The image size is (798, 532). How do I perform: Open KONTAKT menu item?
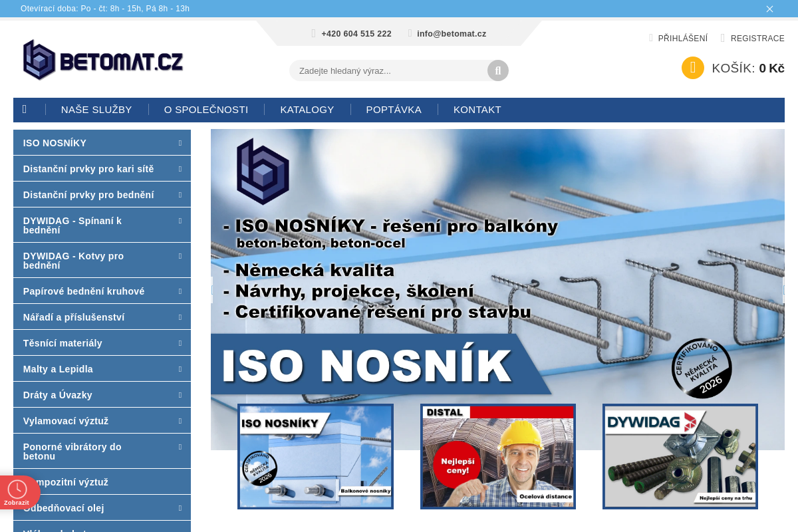coord(477,110)
